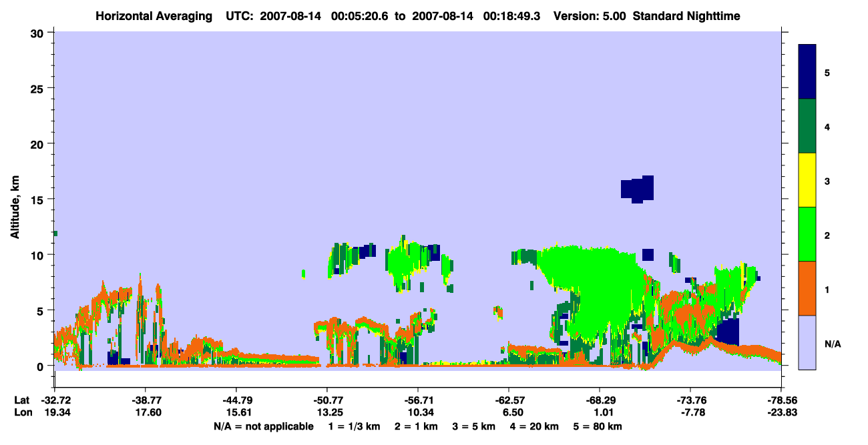Screen dimensions: 868x445
Task: Click the colorbar label 'N/A'
Action: (x=833, y=344)
